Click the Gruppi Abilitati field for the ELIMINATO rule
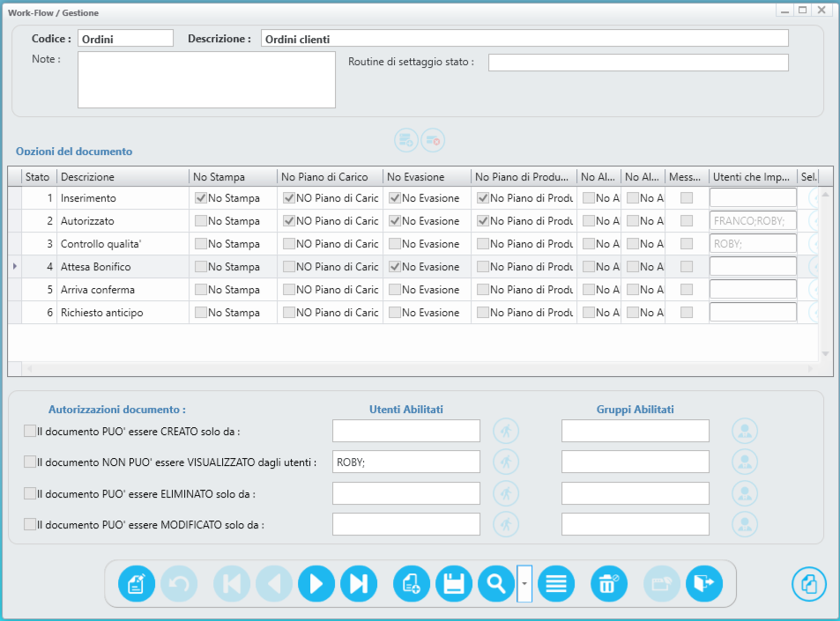The image size is (840, 621). coord(636,493)
